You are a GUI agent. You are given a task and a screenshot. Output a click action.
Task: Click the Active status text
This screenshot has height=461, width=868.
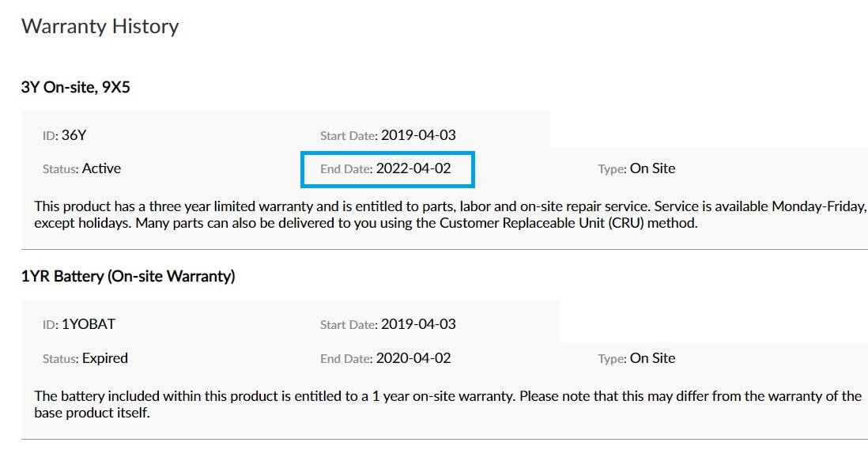[101, 168]
